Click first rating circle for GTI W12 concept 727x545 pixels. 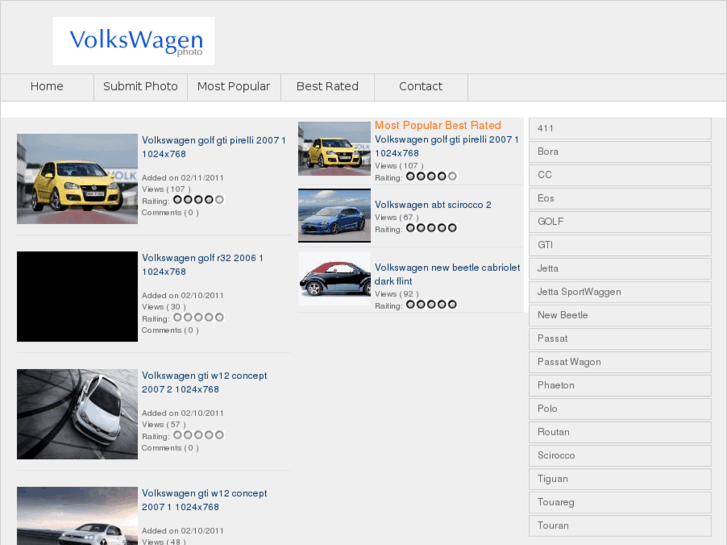pos(177,435)
